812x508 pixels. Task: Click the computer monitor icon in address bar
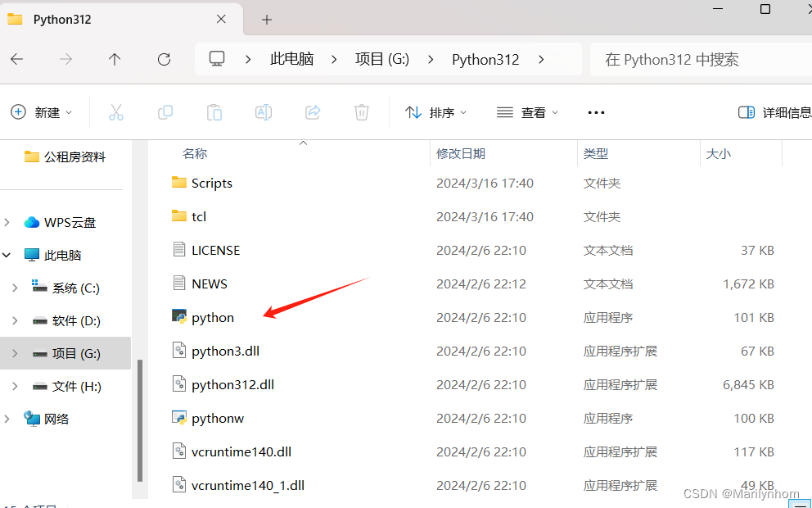[217, 58]
